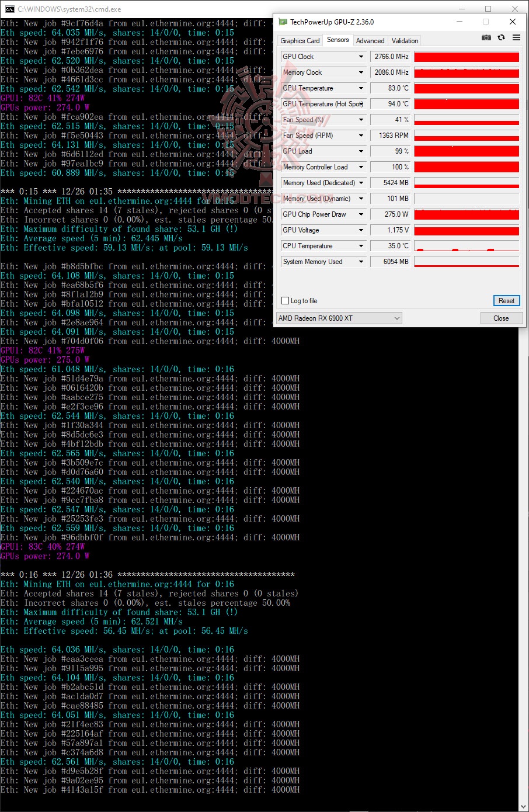Click the power draw value 275.0 W
Screen dimensions: 529x812
[391, 214]
